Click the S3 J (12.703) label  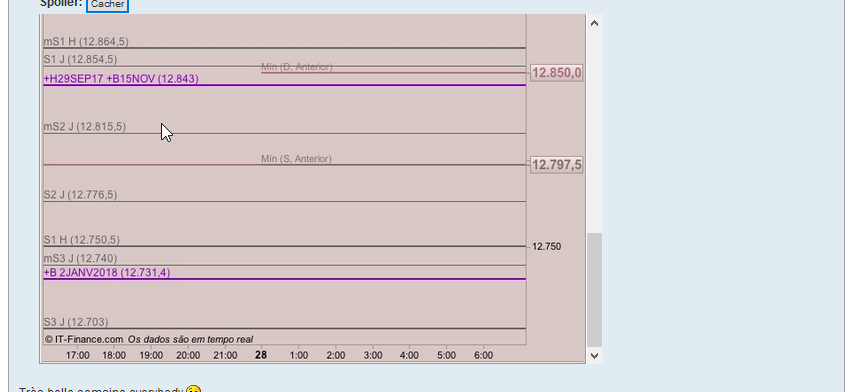pyautogui.click(x=76, y=322)
